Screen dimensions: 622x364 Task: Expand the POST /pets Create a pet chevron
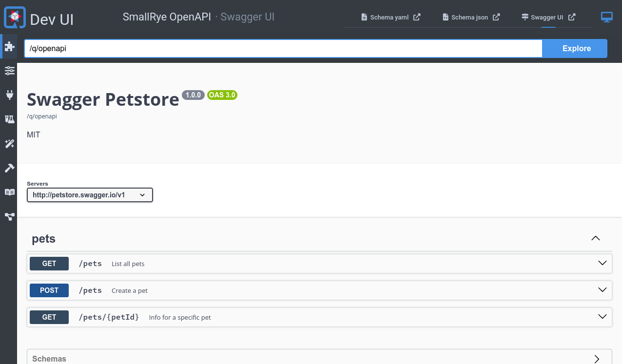603,290
